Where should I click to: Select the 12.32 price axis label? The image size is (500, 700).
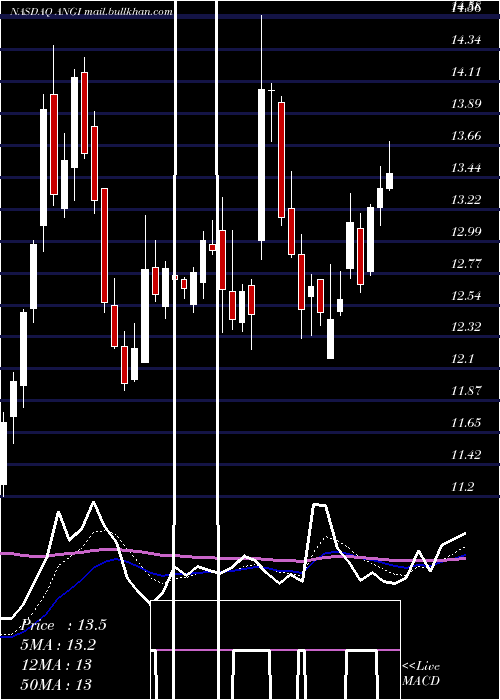pyautogui.click(x=466, y=327)
